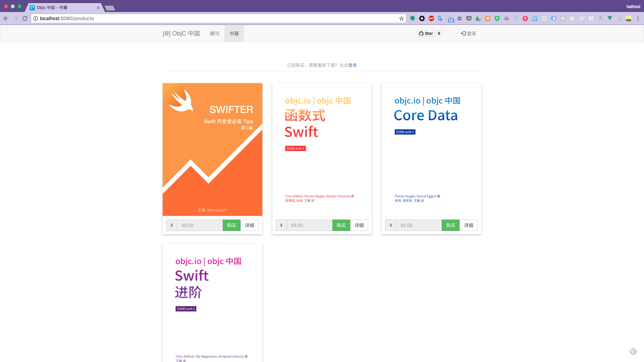The width and height of the screenshot is (644, 362).
Task: Click the GitHub Star button
Action: click(x=426, y=34)
